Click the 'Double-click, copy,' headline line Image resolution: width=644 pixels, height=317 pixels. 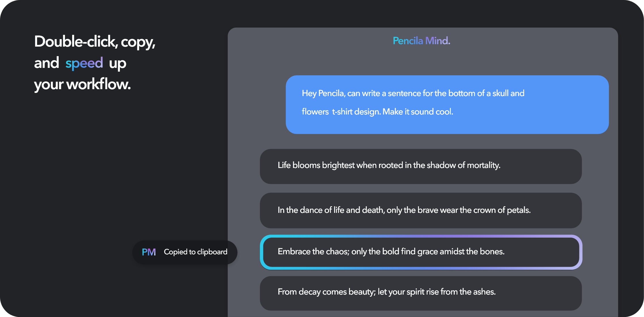tap(95, 42)
